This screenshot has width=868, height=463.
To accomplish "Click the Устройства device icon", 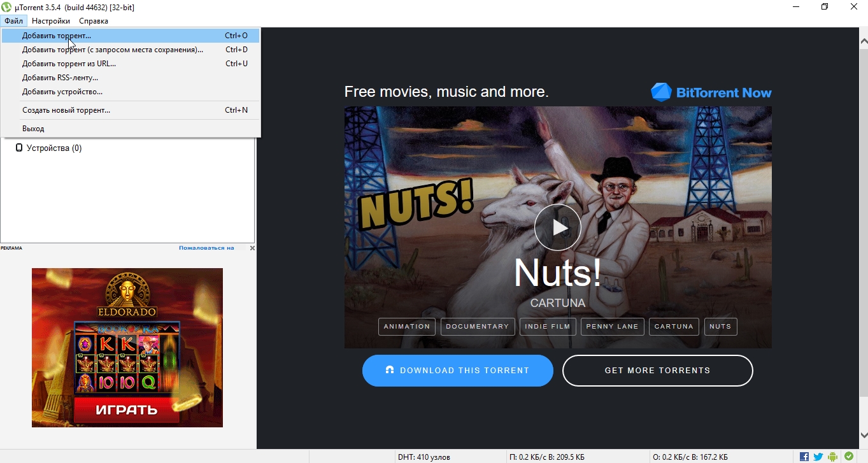I will pyautogui.click(x=19, y=148).
